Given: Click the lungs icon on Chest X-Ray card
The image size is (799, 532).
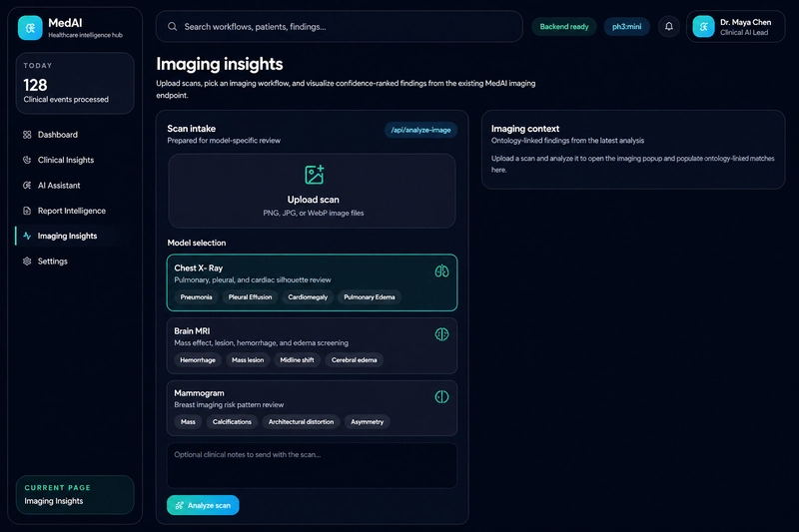Looking at the screenshot, I should [441, 270].
